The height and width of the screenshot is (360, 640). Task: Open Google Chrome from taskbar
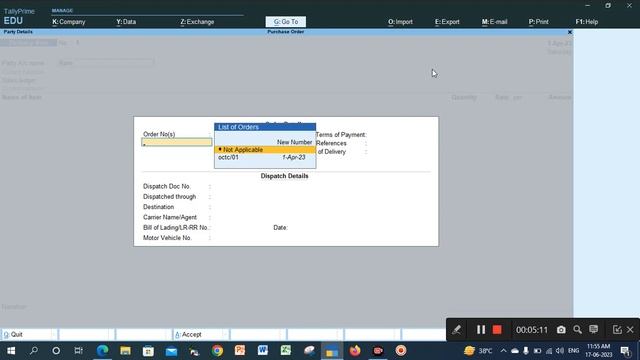pyautogui.click(x=217, y=351)
